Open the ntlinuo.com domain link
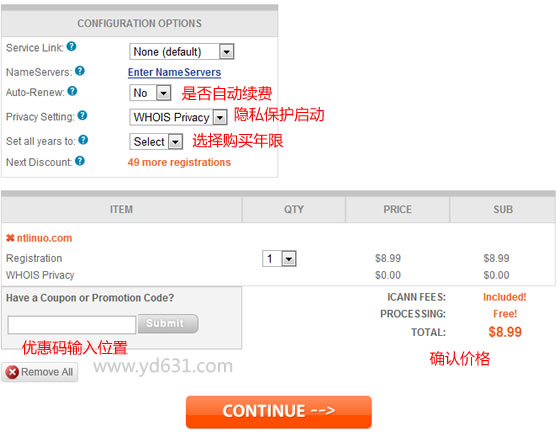The height and width of the screenshot is (432, 560). [x=44, y=238]
